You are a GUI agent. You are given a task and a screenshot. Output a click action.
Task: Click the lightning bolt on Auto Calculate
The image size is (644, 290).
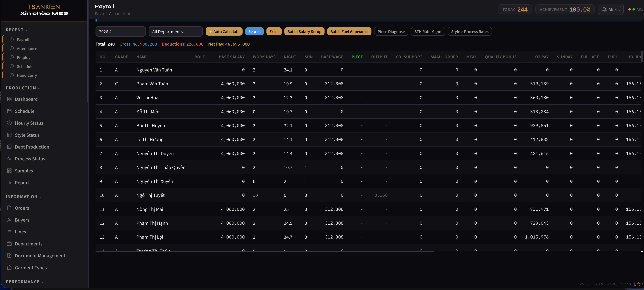point(211,32)
